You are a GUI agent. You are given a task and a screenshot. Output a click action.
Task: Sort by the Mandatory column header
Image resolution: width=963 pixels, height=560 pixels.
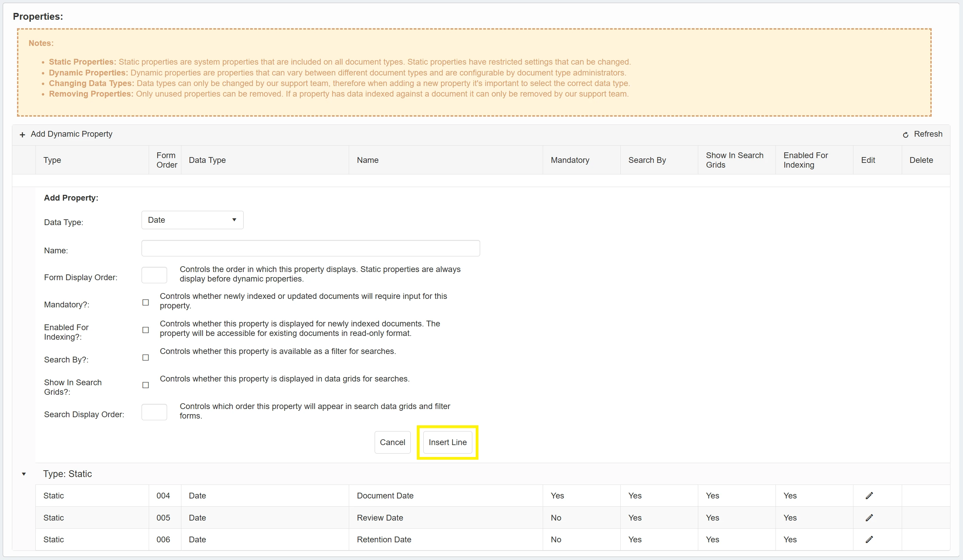[x=582, y=160]
